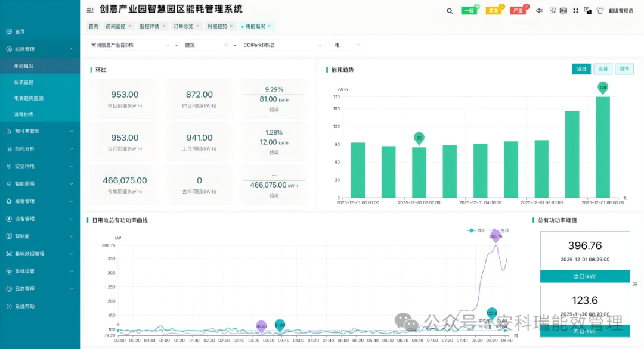Viewport: 644px width, 349px height.
Task: Expand the 预付费管理 sidebar menu
Action: pos(39,131)
